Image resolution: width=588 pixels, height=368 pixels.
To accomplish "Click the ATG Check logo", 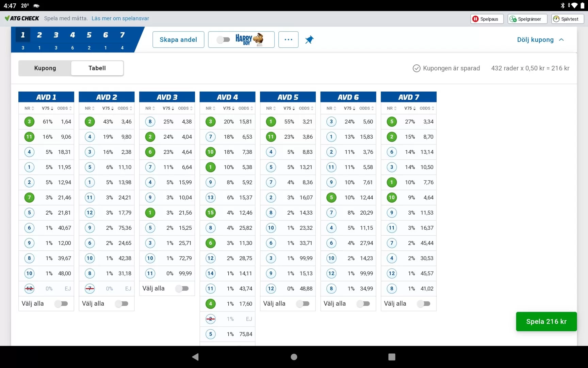I will point(22,18).
